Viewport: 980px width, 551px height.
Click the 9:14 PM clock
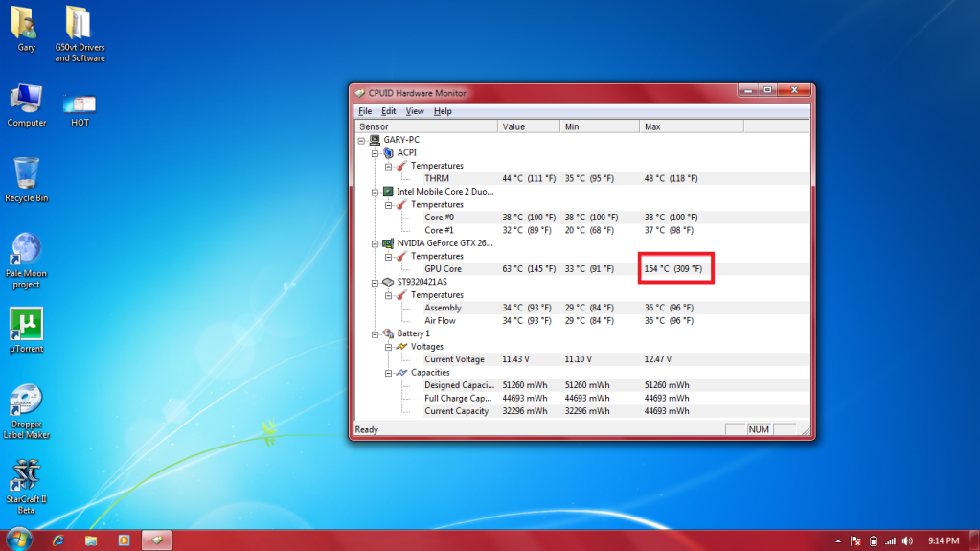click(x=944, y=541)
